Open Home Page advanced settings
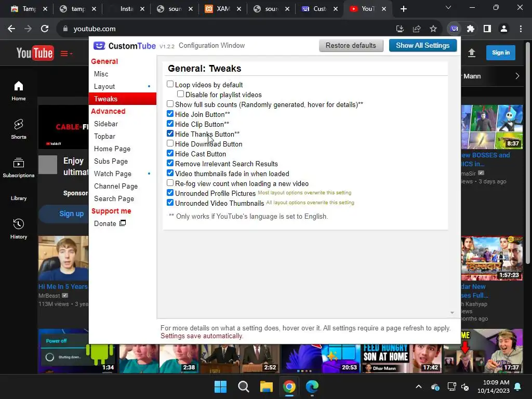 tap(123, 149)
